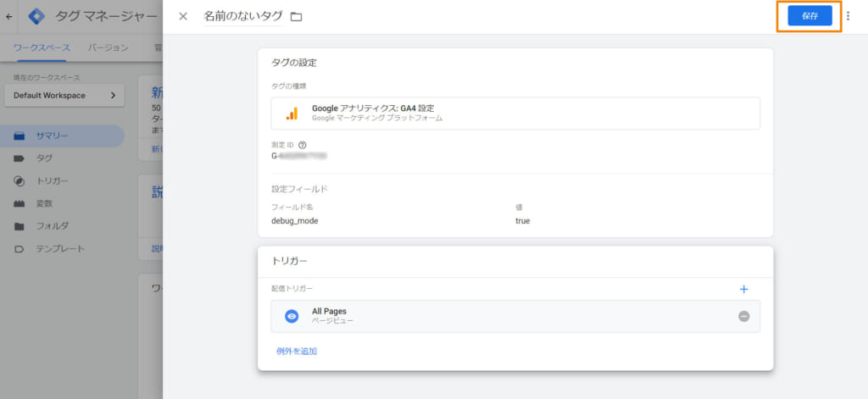Click the All Pages trigger row
The width and height of the screenshot is (868, 399).
point(515,316)
